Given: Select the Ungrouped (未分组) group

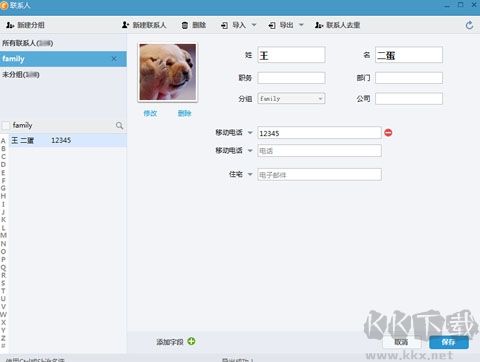Looking at the screenshot, I should pos(63,75).
